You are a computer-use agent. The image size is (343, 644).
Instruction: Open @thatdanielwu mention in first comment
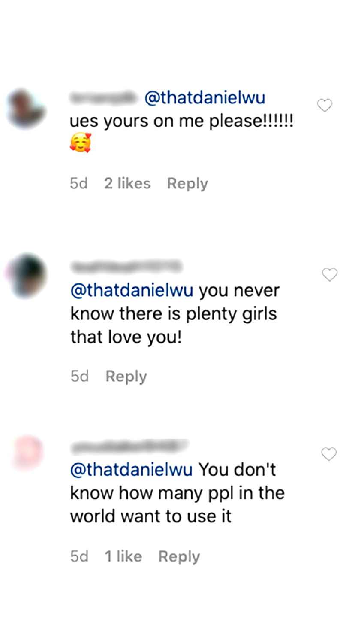[x=205, y=98]
